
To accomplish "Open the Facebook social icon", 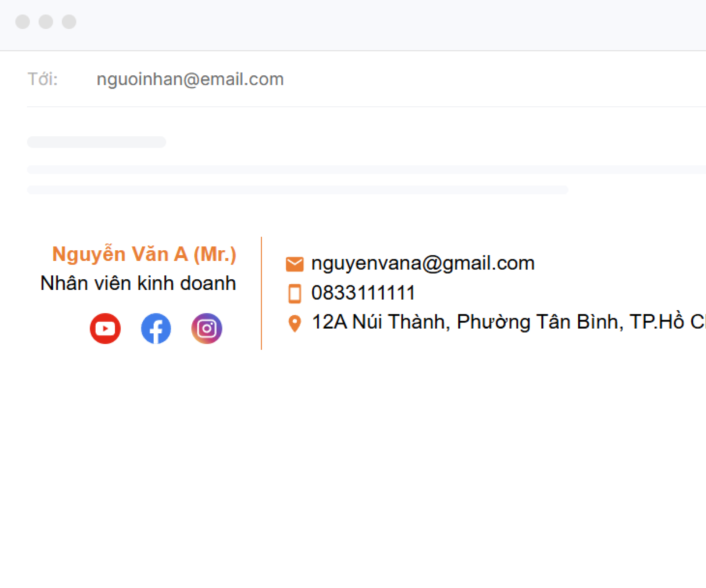I will (156, 329).
